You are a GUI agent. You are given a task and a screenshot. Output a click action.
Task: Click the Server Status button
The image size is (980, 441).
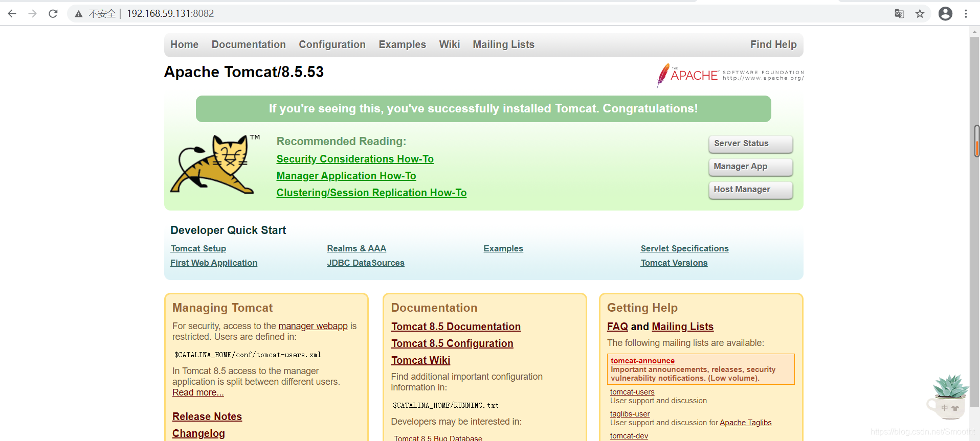click(750, 144)
